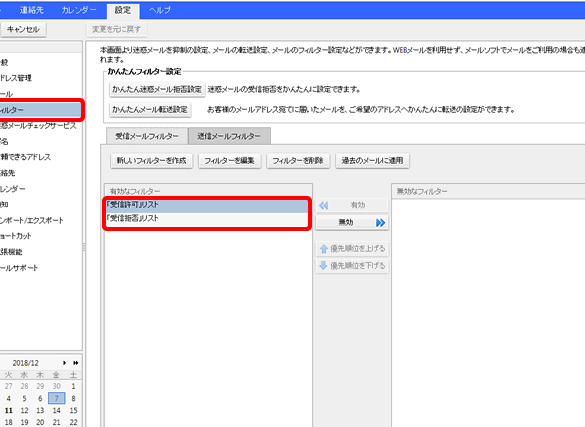Select day 15 in the mini calendar
Screen dimensions: 585x427
73,410
